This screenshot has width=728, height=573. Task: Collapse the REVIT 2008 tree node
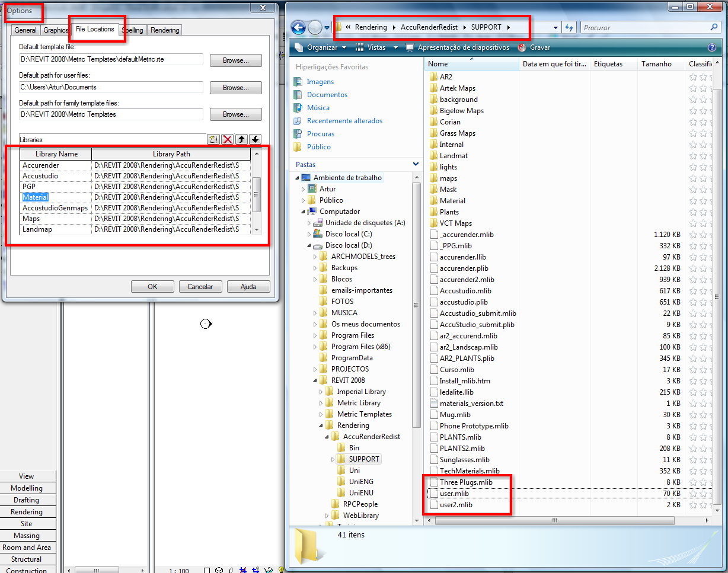coord(315,380)
